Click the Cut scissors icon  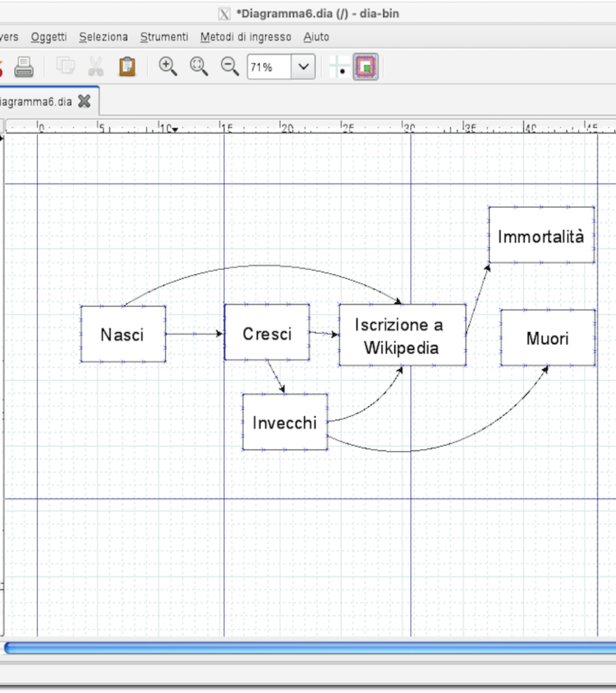coord(95,66)
